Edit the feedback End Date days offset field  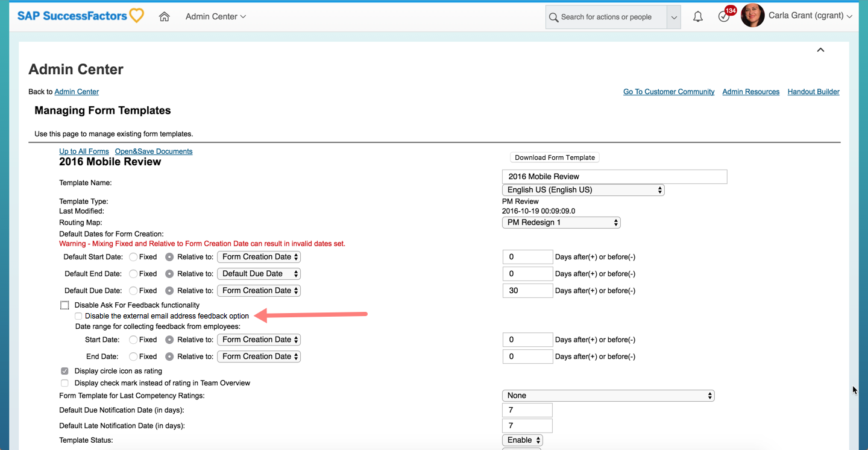pyautogui.click(x=527, y=357)
